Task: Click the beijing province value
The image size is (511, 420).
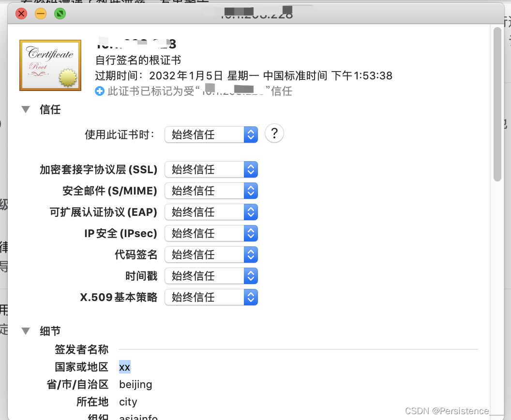Action: (x=135, y=385)
